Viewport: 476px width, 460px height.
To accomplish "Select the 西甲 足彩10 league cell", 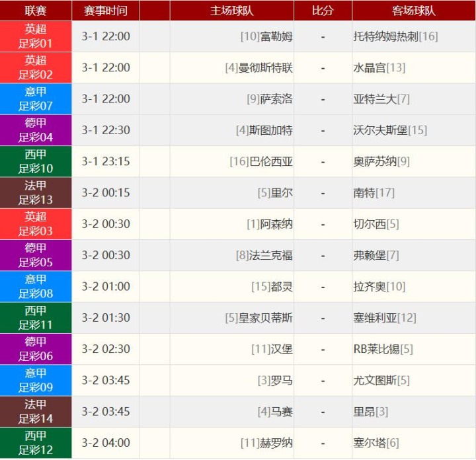I will [36, 161].
